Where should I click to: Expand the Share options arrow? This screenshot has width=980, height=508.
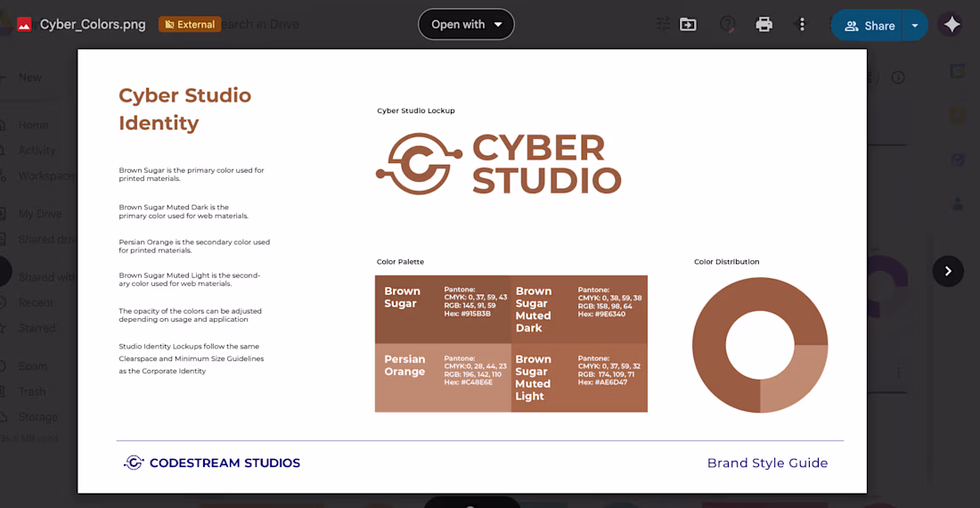(915, 26)
